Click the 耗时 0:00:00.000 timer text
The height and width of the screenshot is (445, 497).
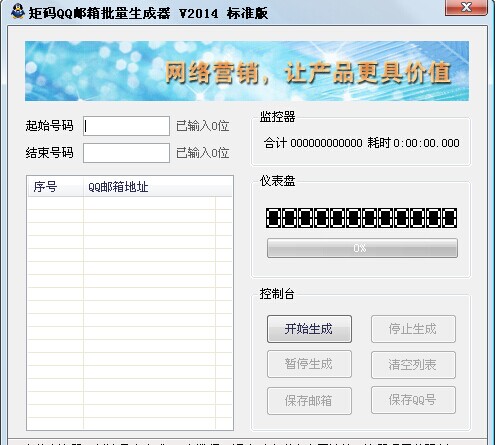coord(413,143)
